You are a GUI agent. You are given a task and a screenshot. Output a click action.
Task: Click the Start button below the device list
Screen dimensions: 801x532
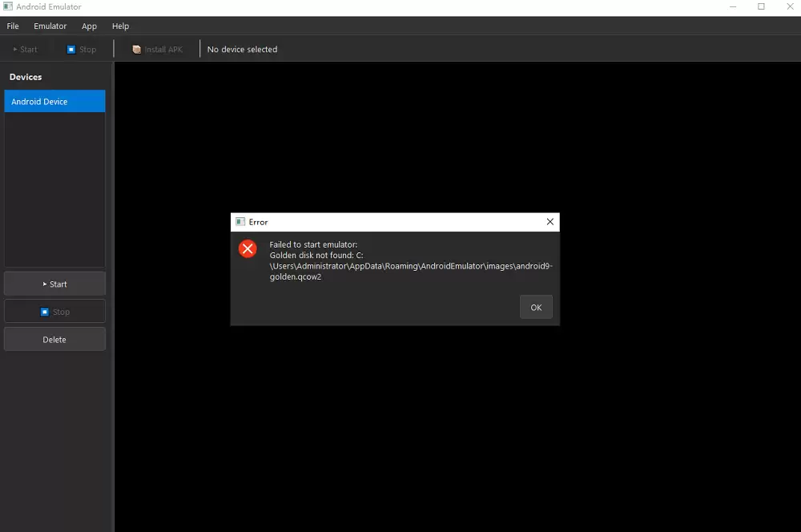(54, 284)
